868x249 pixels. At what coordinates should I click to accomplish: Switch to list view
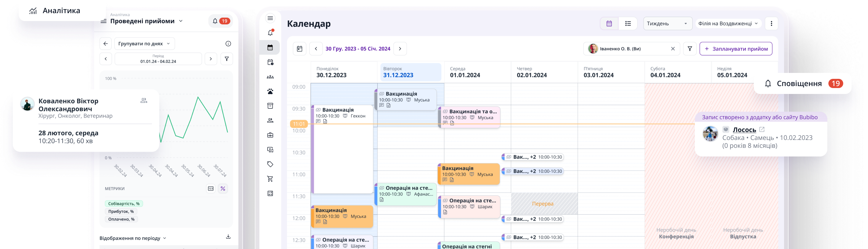[628, 24]
